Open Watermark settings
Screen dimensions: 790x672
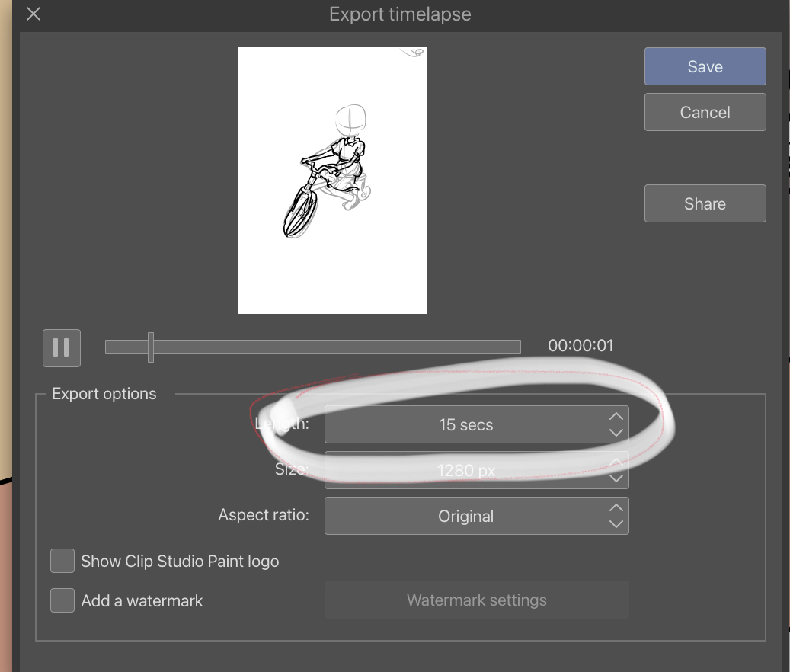[x=476, y=600]
